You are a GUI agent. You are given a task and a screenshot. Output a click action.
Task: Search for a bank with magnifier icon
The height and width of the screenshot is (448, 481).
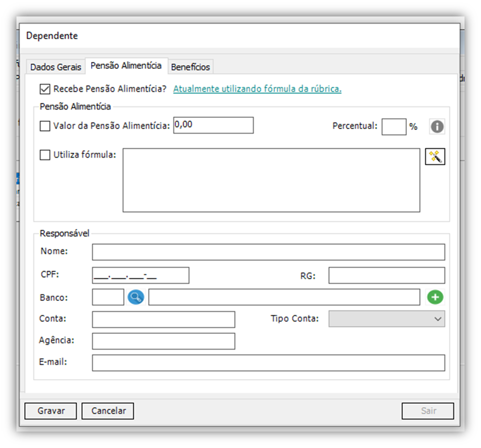136,297
